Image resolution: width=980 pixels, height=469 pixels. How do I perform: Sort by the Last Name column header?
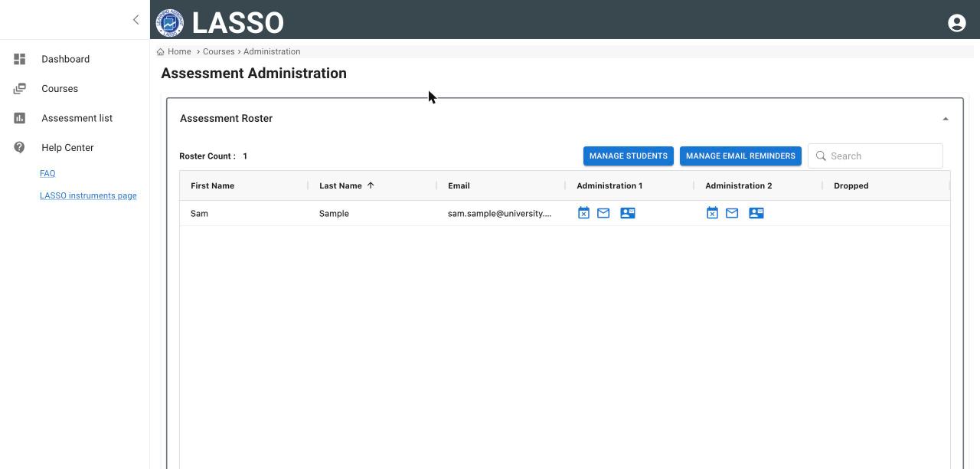(341, 186)
